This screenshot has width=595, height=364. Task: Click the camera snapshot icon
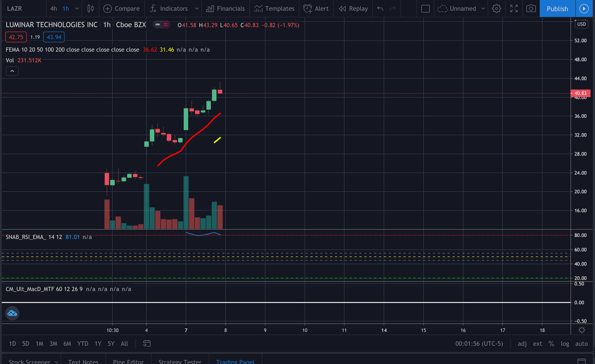[x=531, y=9]
